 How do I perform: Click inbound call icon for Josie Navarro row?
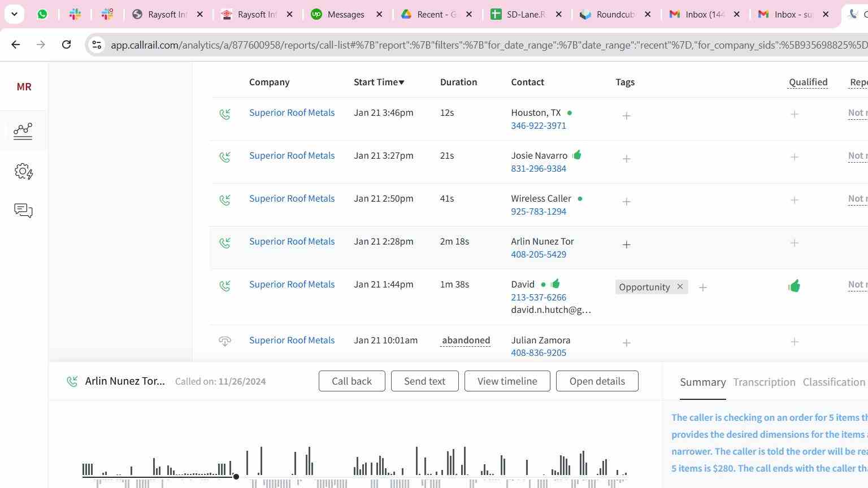(x=225, y=157)
